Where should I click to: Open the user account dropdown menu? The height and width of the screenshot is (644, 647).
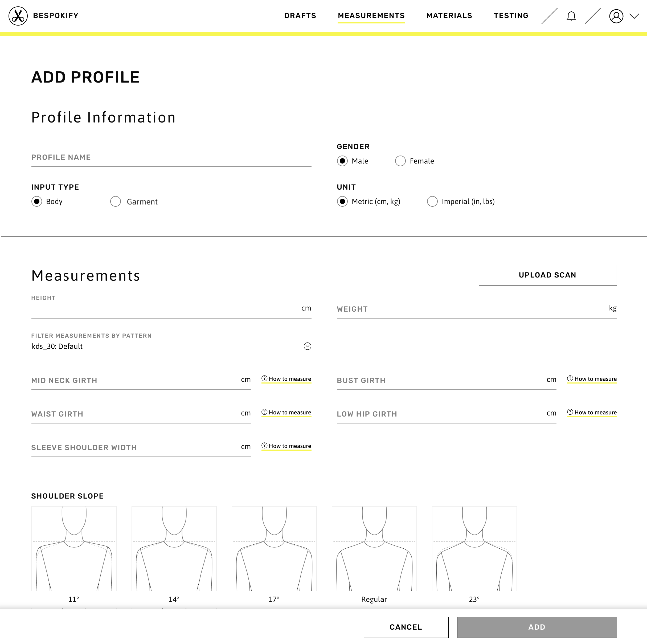click(623, 16)
